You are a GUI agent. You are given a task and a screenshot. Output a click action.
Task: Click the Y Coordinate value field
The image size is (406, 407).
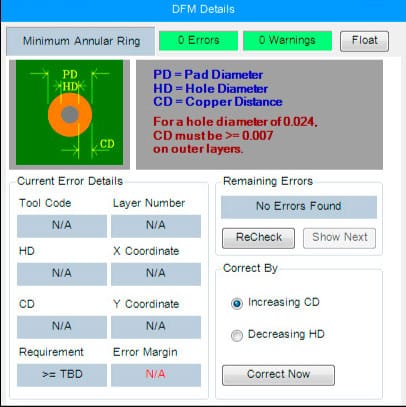(156, 327)
